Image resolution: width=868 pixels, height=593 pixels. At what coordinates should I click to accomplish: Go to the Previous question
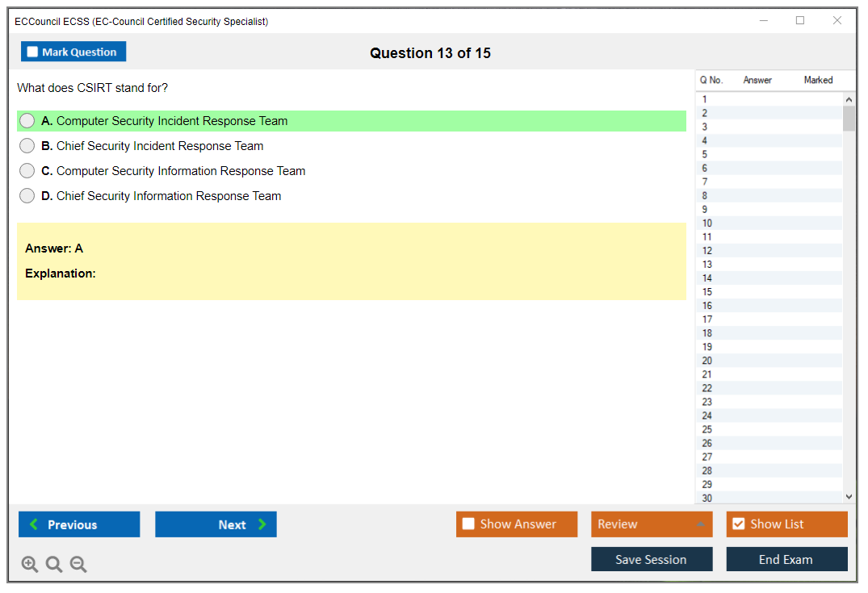(x=79, y=524)
